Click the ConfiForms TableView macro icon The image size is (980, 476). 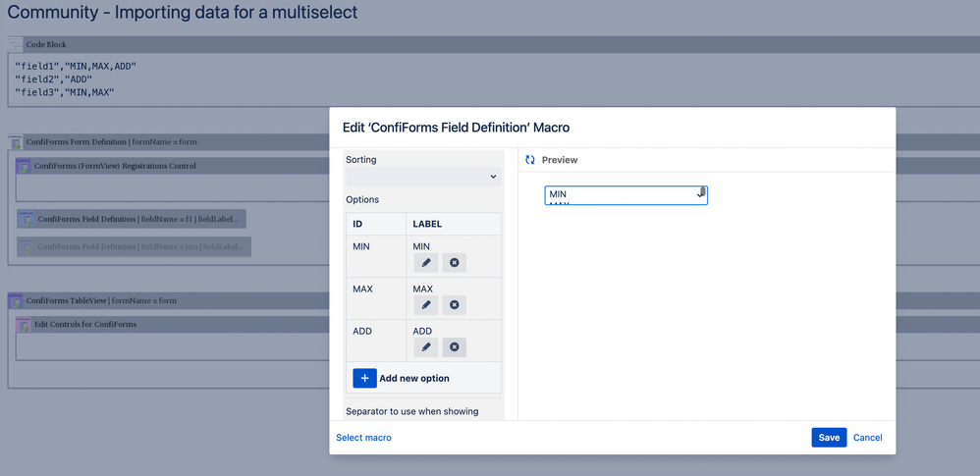17,301
